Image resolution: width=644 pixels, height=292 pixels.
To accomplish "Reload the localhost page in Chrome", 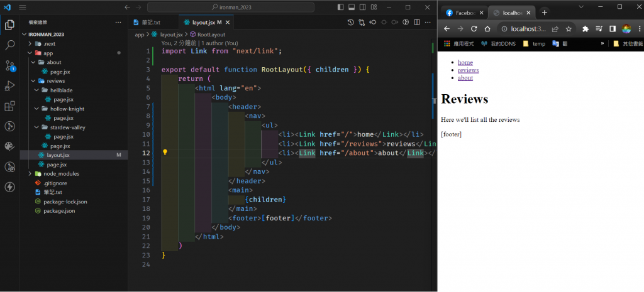I will [474, 29].
